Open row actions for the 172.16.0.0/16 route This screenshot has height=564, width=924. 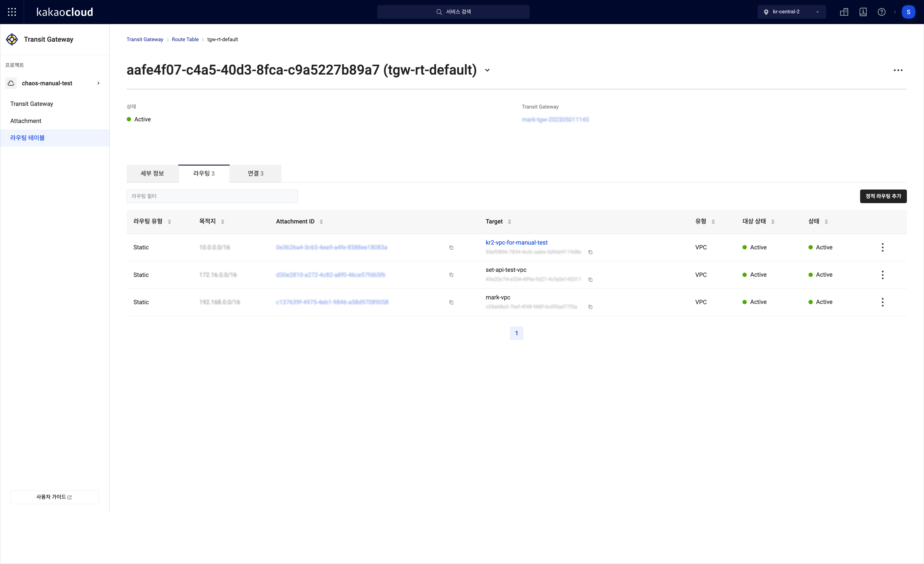pos(882,275)
